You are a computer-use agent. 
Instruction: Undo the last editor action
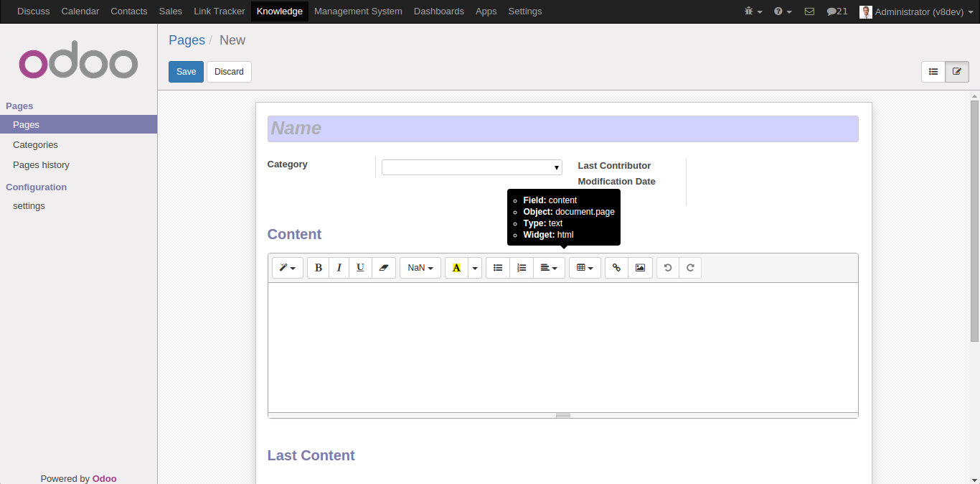[668, 268]
